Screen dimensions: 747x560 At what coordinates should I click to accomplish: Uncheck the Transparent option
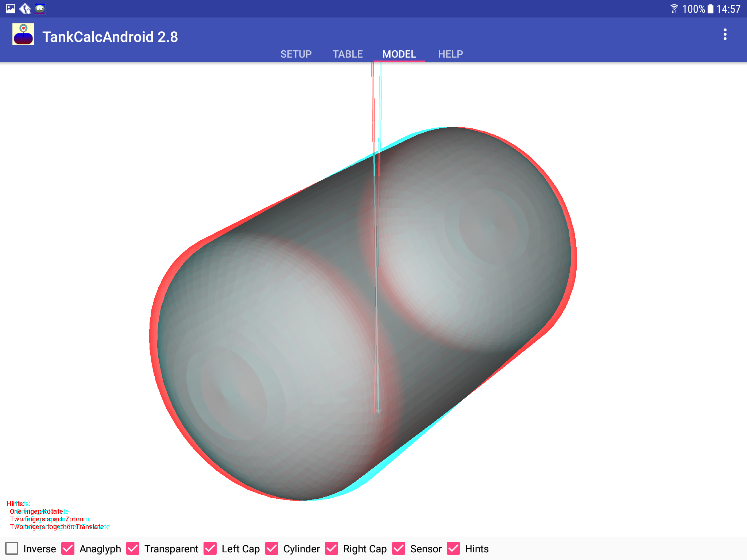pos(133,548)
